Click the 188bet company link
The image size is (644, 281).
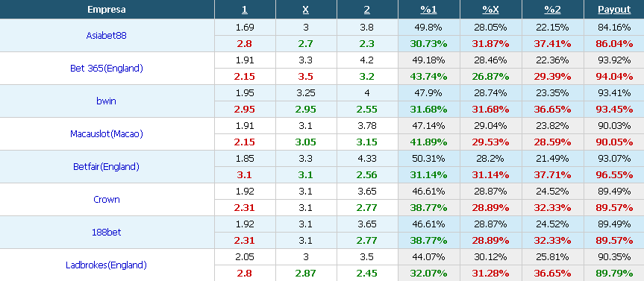(x=107, y=233)
